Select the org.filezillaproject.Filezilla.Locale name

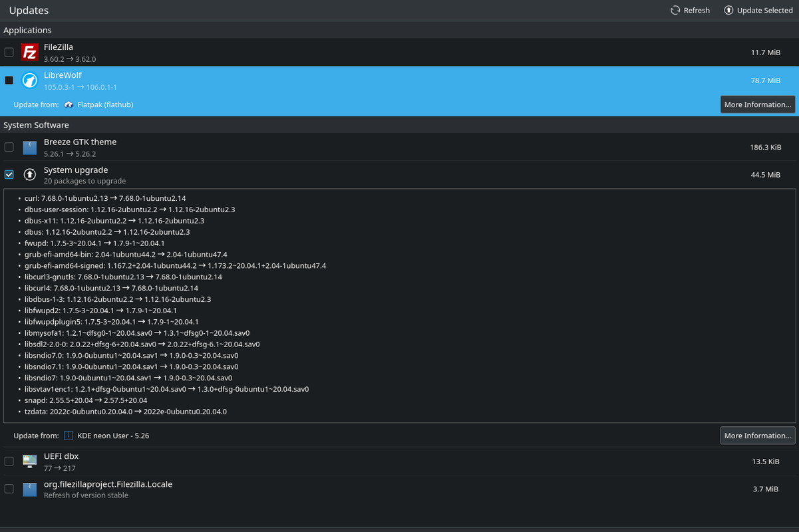(108, 484)
